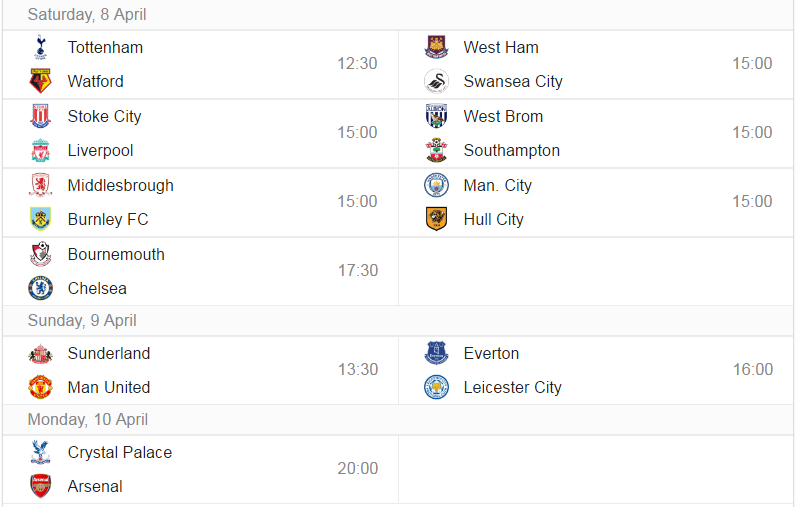Viewport: 796px width, 507px height.
Task: Click the Chelsea club badge
Action: pyautogui.click(x=41, y=288)
